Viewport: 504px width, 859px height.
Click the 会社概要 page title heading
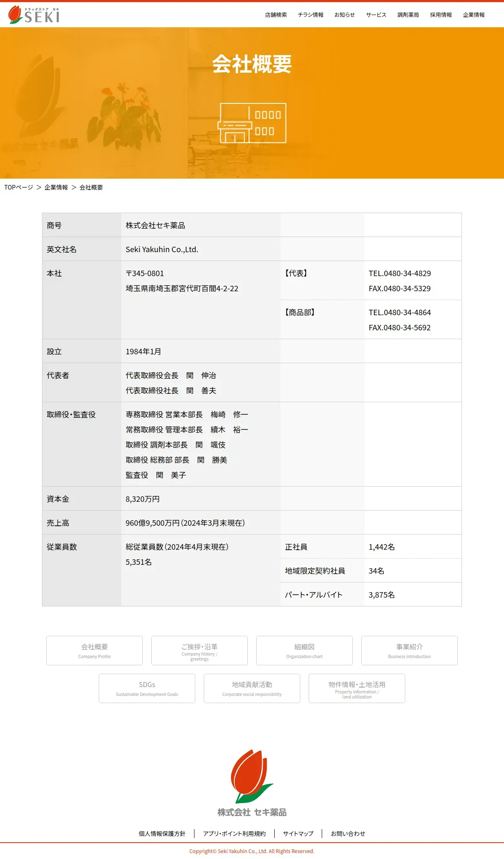pos(252,64)
